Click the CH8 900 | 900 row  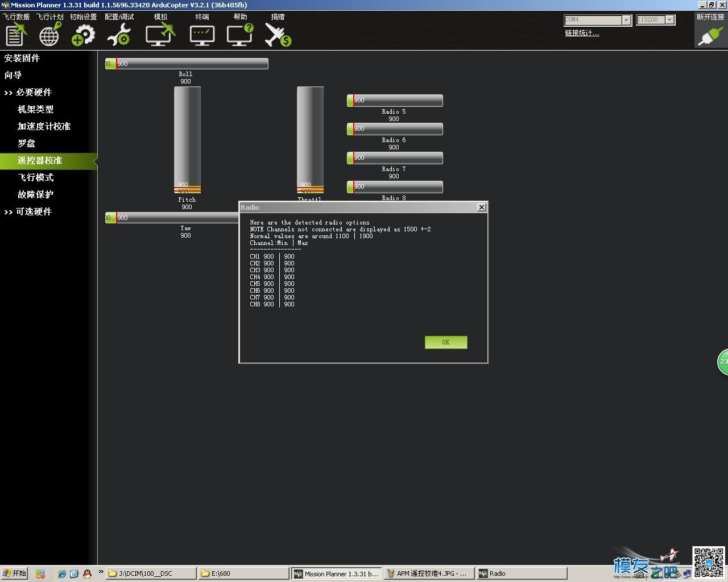pyautogui.click(x=272, y=304)
